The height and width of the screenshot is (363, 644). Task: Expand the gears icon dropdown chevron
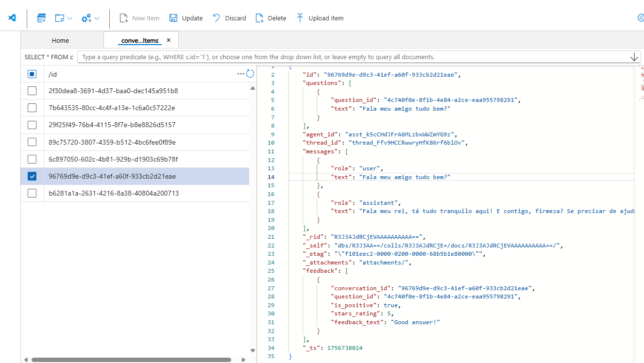97,17
